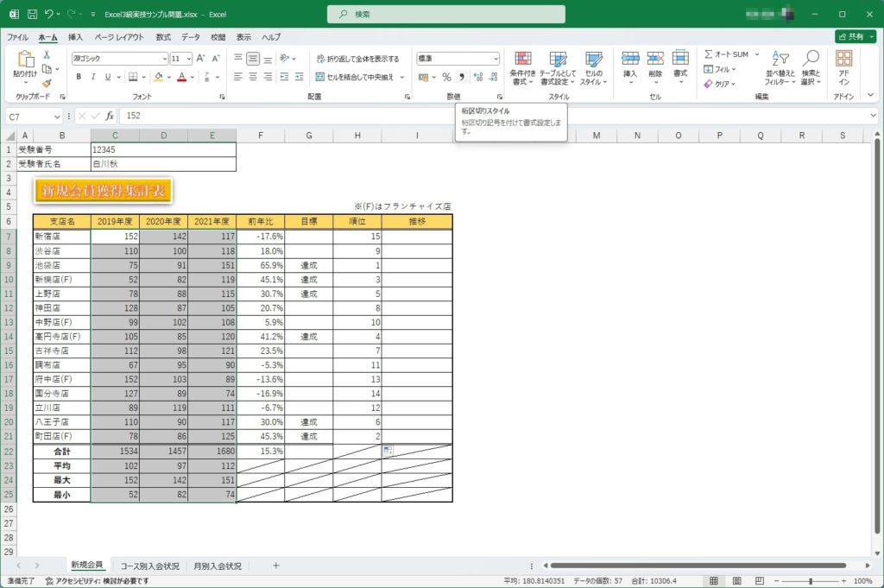Expand the number format dropdown (標準)
The width and height of the screenshot is (884, 588).
pos(495,59)
